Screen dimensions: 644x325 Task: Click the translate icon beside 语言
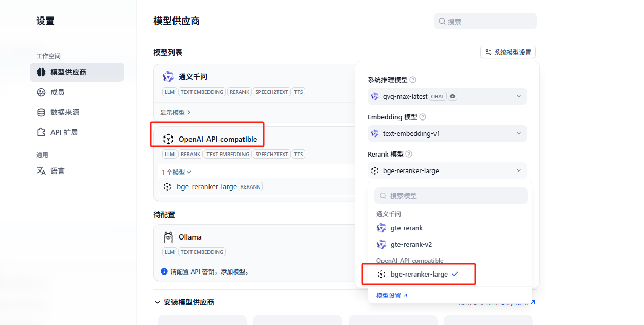click(41, 171)
